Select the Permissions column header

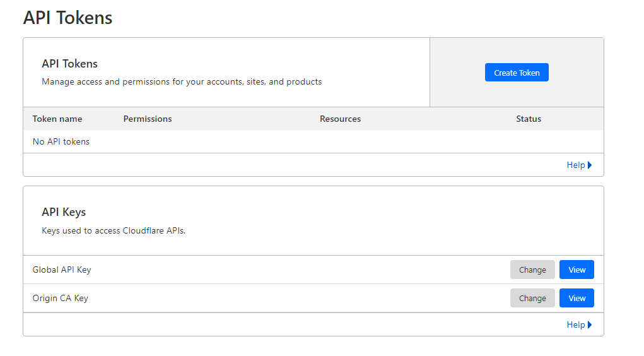(148, 119)
